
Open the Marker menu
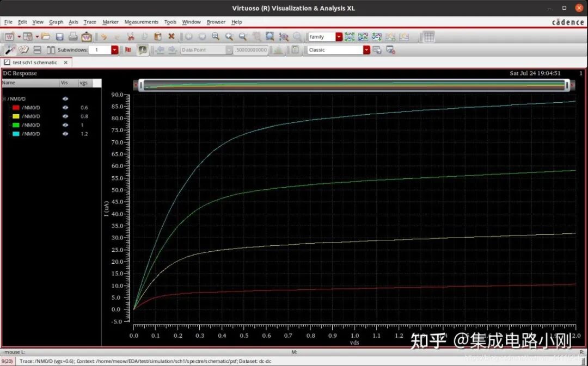[x=111, y=22]
